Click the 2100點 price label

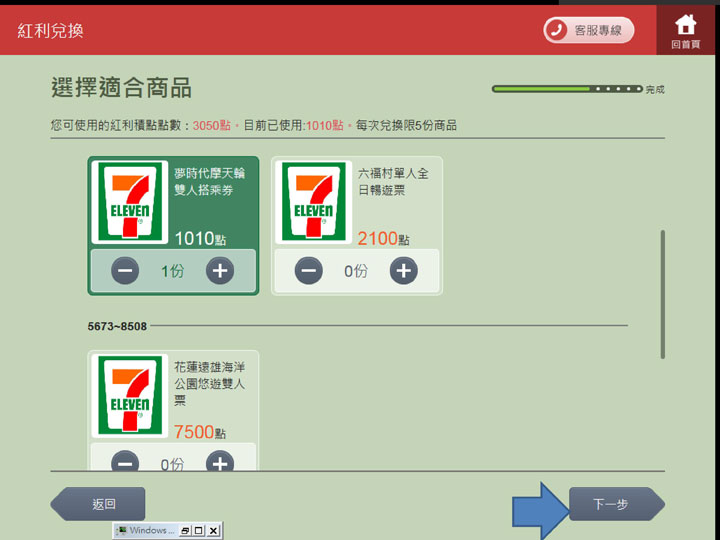[x=383, y=239]
